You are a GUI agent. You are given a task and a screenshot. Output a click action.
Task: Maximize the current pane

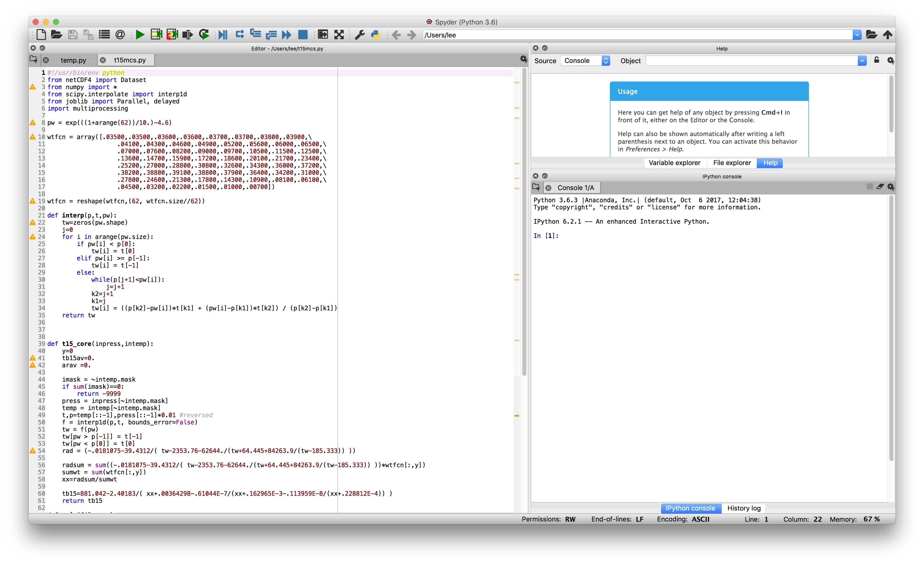(x=323, y=35)
